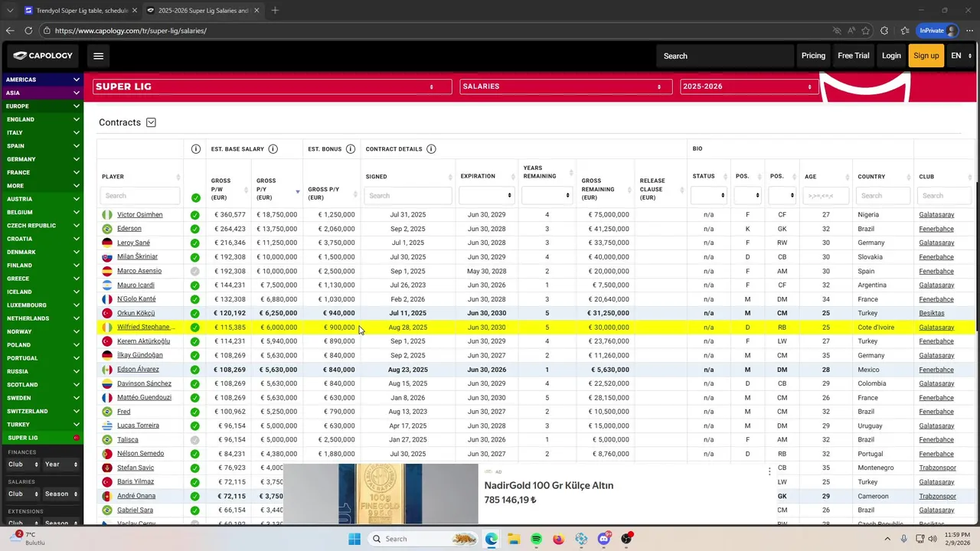Click the site Search box in header
The height and width of the screenshot is (551, 980).
point(725,56)
